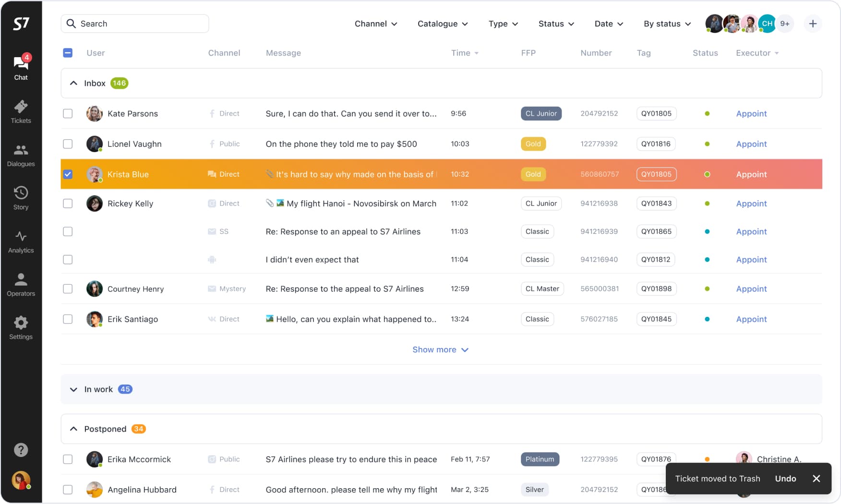Check the Erika Mccormick row checkbox
The width and height of the screenshot is (841, 504).
coord(68,459)
